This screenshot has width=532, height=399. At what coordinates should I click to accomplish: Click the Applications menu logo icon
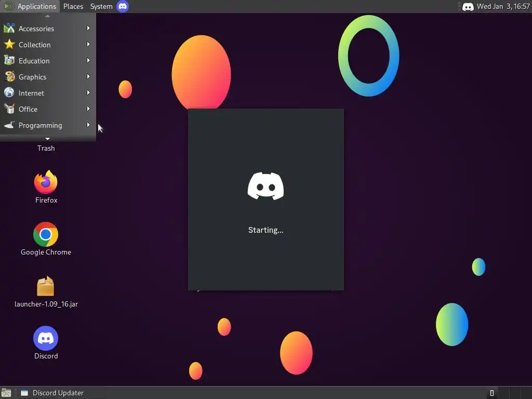(8, 6)
